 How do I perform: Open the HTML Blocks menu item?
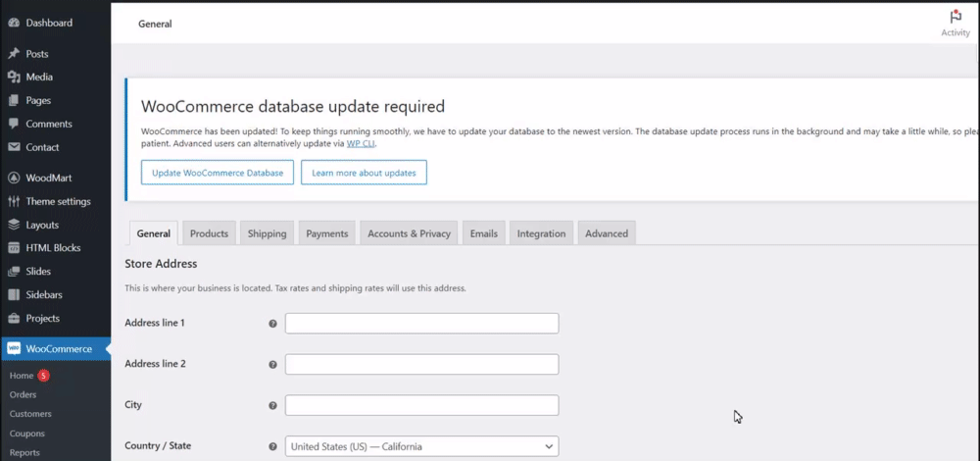pos(56,248)
